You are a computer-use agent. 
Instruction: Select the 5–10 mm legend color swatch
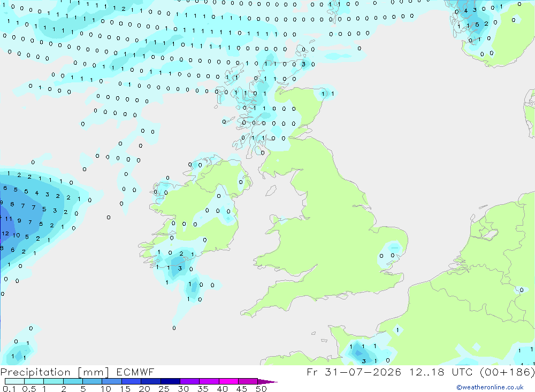pyautogui.click(x=92, y=381)
